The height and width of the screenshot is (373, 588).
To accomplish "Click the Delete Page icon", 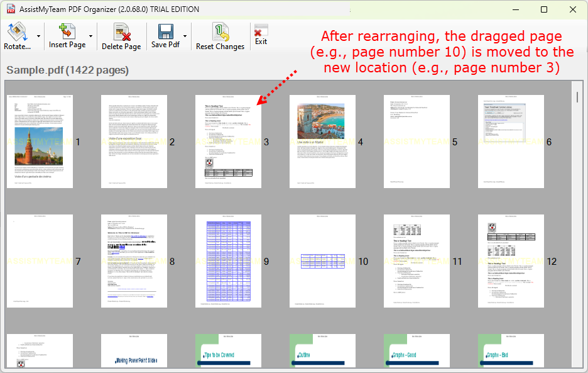I will 121,31.
